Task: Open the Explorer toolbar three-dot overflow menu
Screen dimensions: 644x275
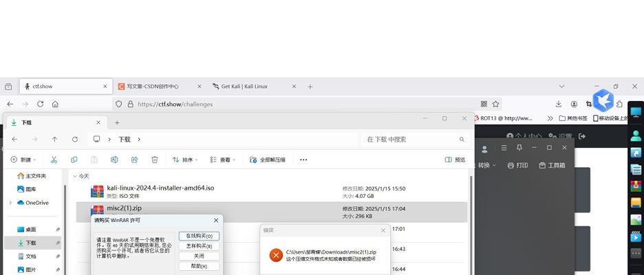Action: point(303,159)
